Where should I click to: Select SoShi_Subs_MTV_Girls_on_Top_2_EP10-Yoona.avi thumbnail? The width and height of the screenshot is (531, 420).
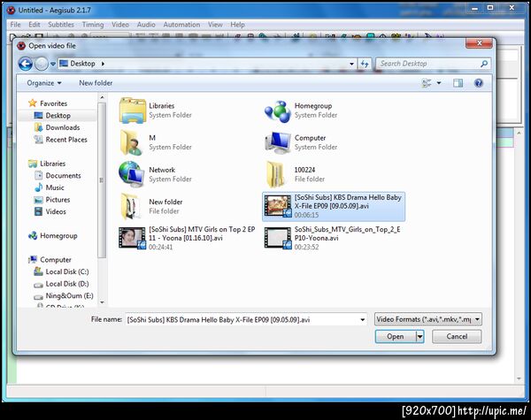click(278, 238)
